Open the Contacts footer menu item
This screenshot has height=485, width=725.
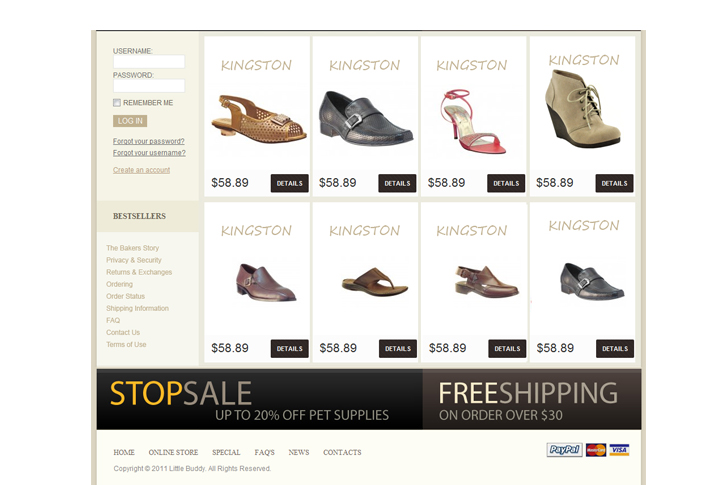pos(342,452)
